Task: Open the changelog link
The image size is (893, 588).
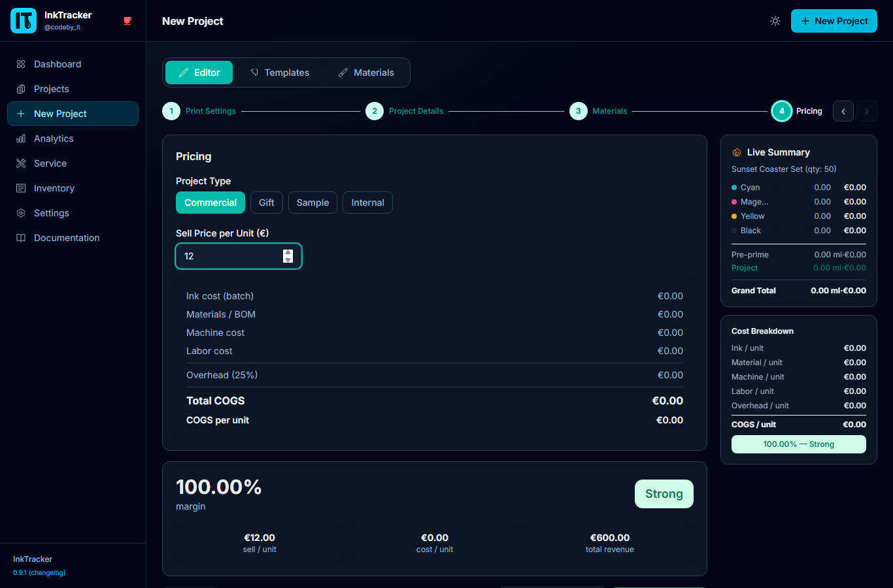Action: (x=39, y=573)
